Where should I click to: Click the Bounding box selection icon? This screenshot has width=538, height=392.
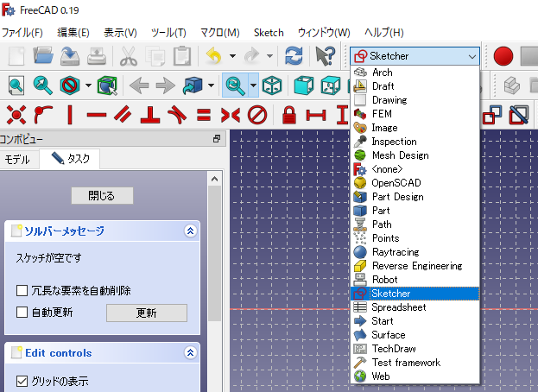coord(107,85)
